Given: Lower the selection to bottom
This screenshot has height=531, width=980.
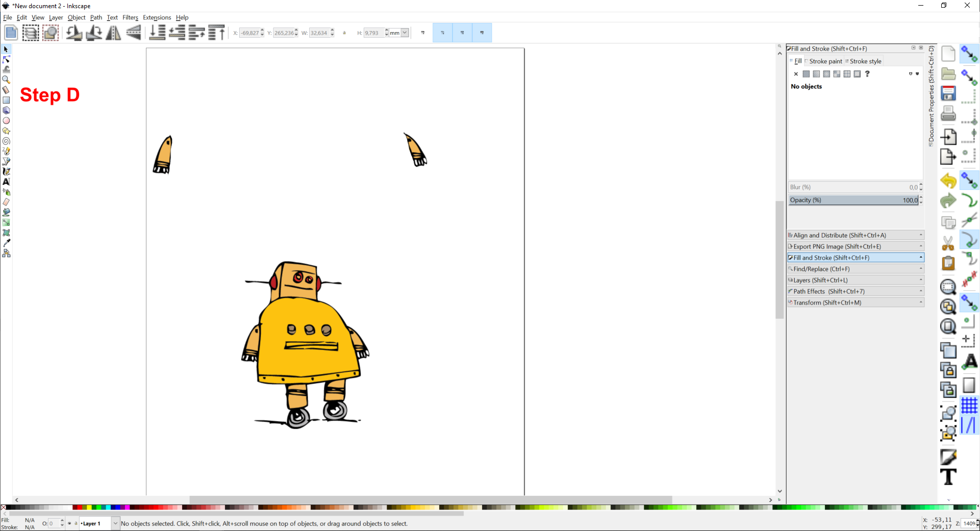Looking at the screenshot, I should point(157,33).
